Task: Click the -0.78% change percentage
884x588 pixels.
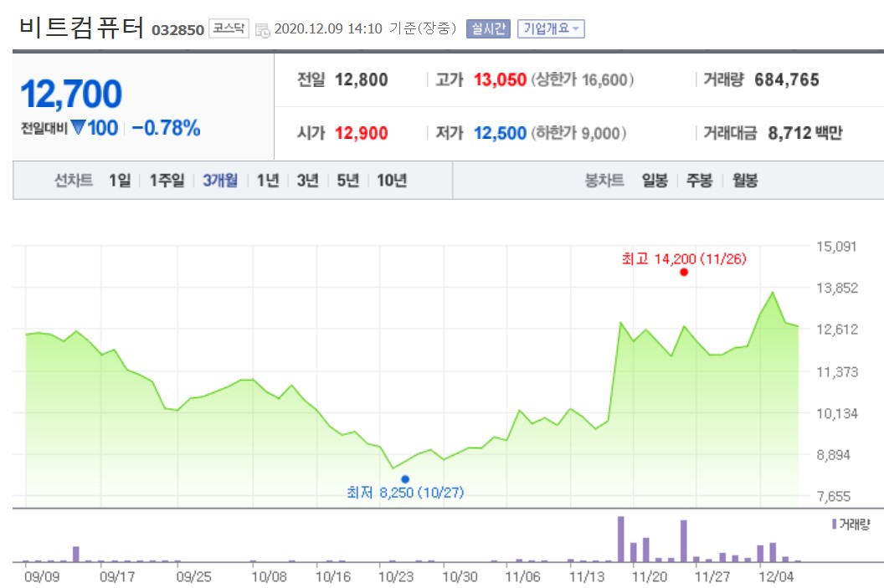Action: coord(167,128)
